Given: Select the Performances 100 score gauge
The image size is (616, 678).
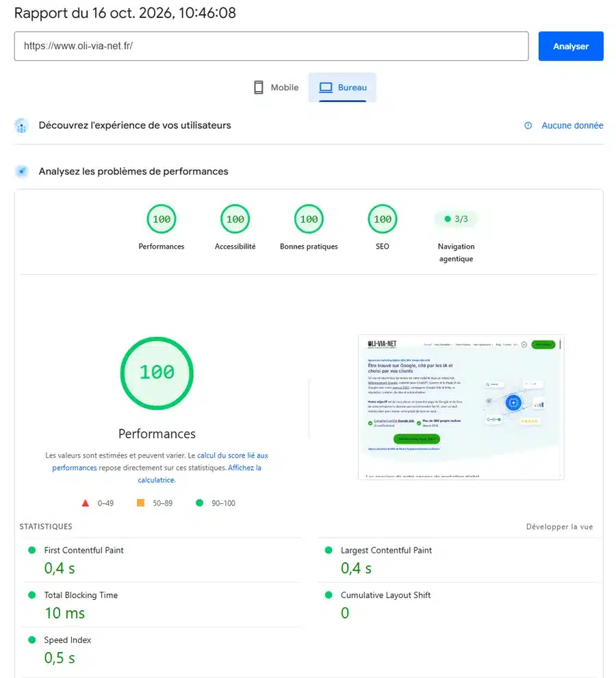Looking at the screenshot, I should (x=162, y=218).
